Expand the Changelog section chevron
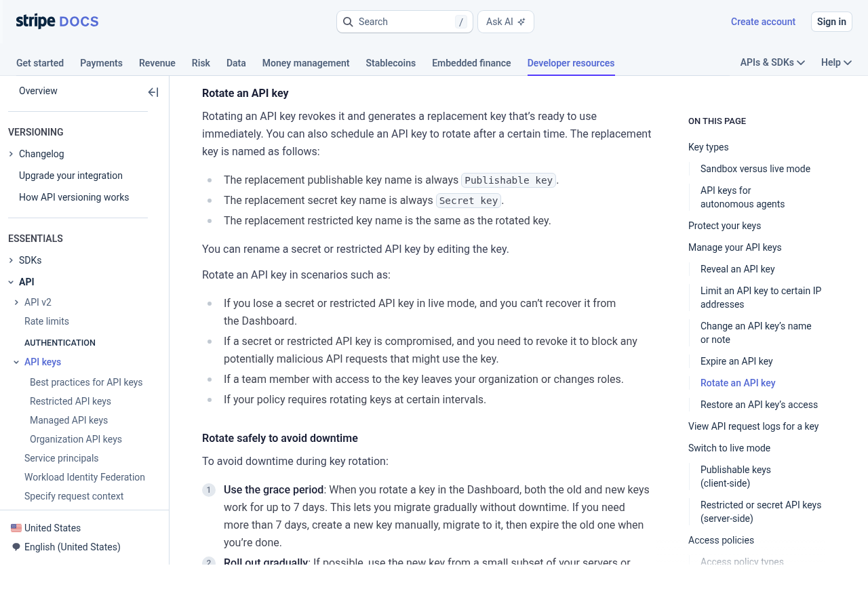Viewport: 868px width, 610px height. 11,154
